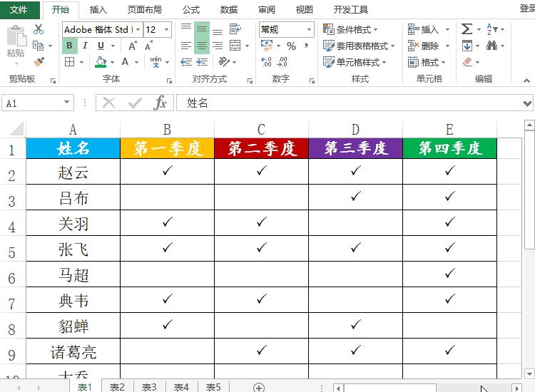The height and width of the screenshot is (392, 535).
Task: Open 套用表格格式 table styles
Action: click(359, 46)
